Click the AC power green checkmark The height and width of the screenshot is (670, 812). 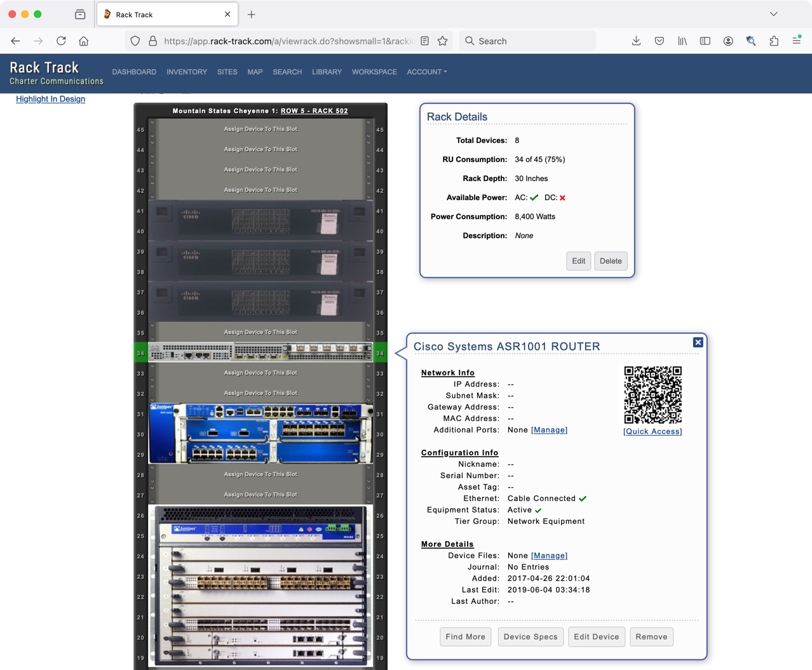coord(534,198)
